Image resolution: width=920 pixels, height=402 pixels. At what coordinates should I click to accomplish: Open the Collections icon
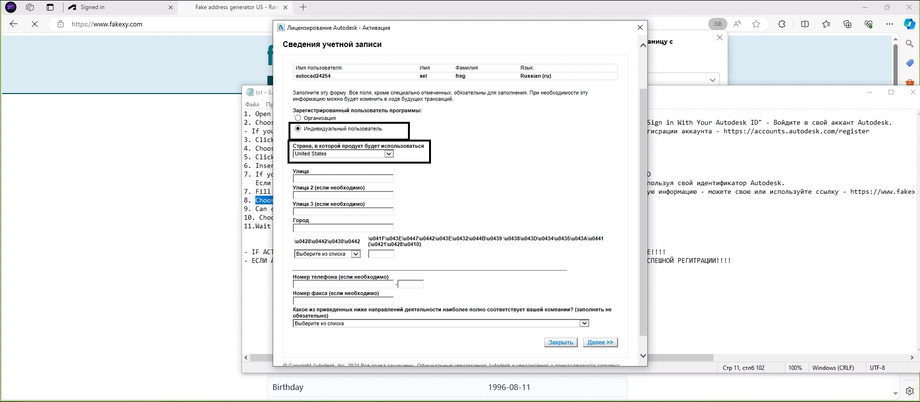tap(847, 24)
